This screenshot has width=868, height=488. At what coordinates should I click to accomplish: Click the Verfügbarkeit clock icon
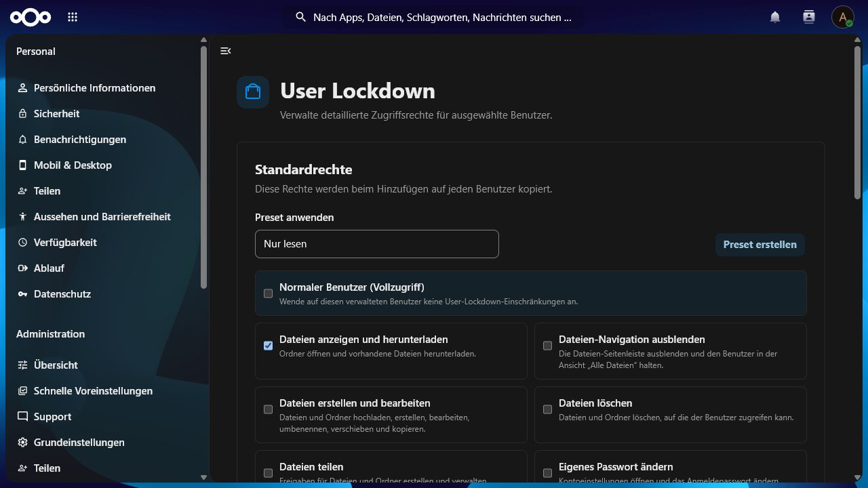22,243
